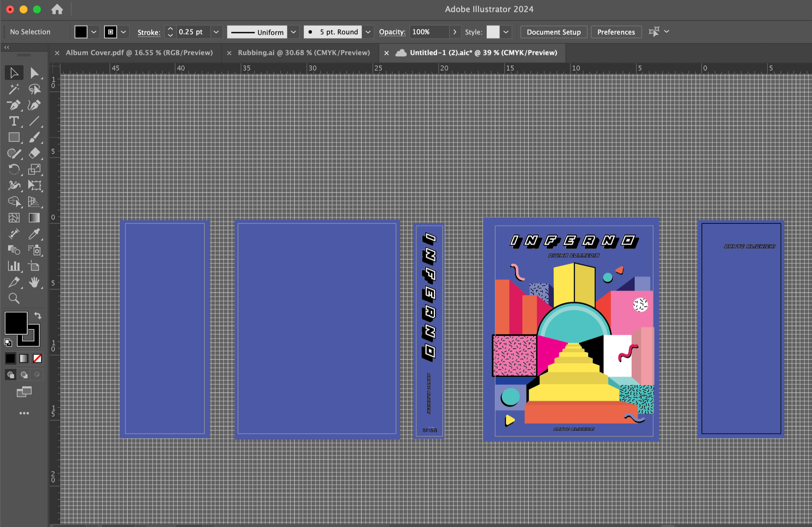Open the 5 pt. Round brush dropdown
Screen dimensions: 812x527
(x=368, y=32)
